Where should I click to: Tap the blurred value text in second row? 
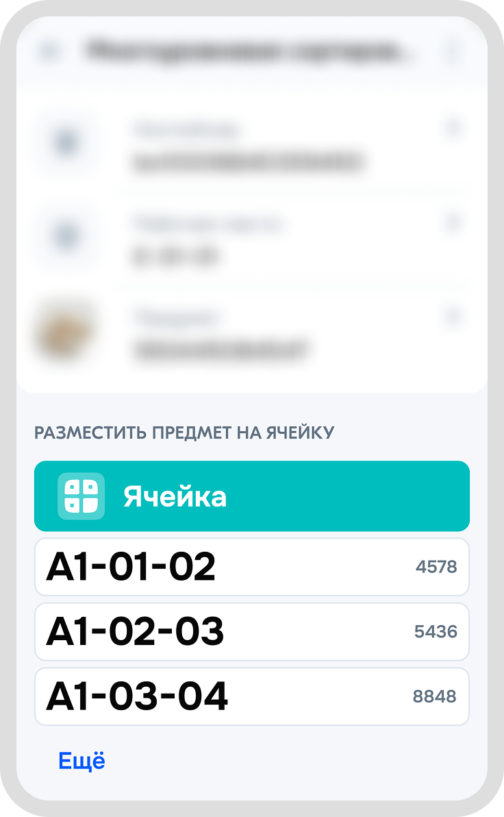pyautogui.click(x=175, y=257)
